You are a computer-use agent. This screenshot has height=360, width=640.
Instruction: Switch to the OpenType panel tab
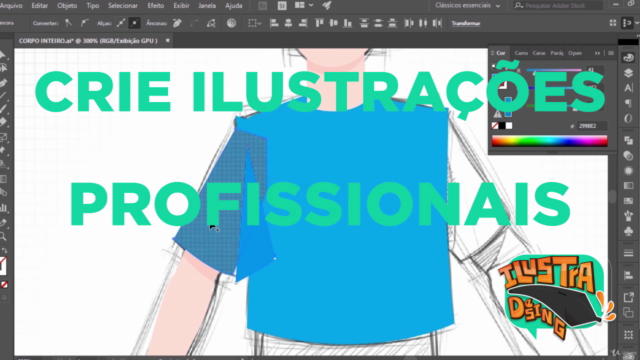pos(575,53)
